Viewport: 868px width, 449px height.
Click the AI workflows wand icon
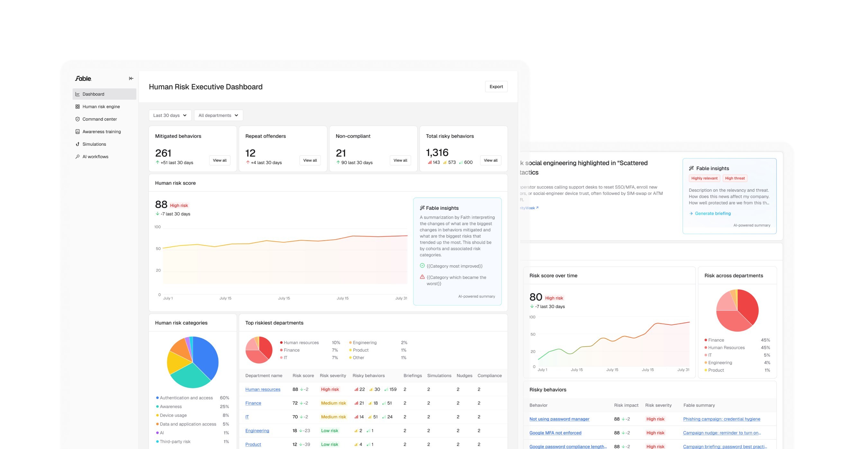(x=77, y=156)
